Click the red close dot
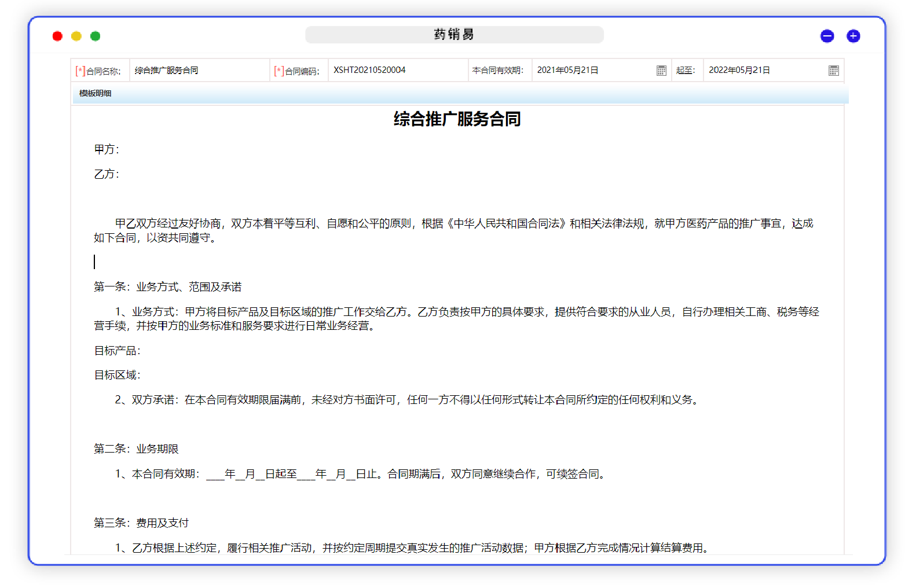This screenshot has height=588, width=905. coord(57,36)
